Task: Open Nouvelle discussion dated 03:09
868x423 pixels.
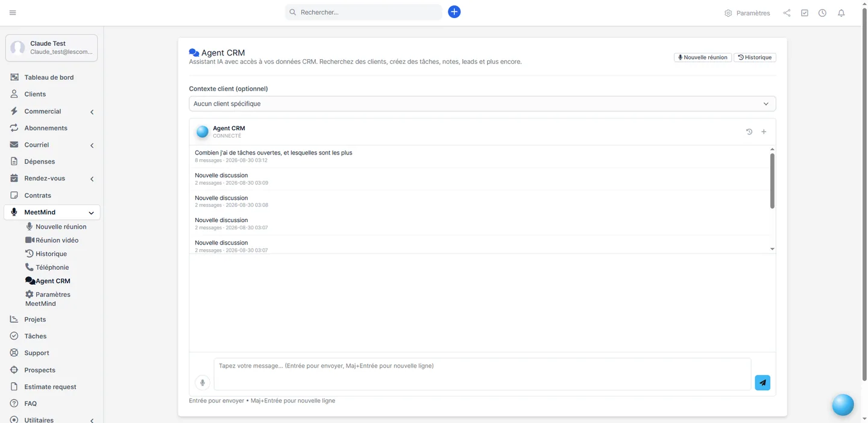Action: (480, 179)
